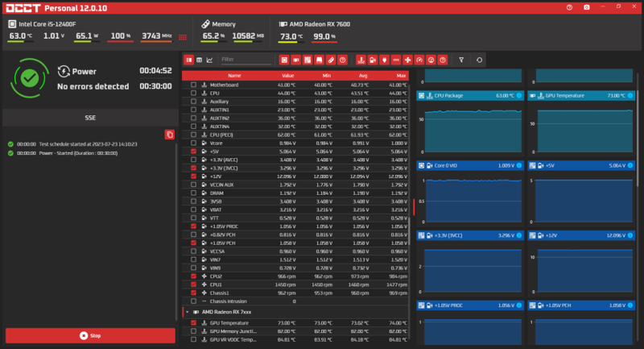Stop the running power test
The height and width of the screenshot is (349, 644).
tap(90, 335)
